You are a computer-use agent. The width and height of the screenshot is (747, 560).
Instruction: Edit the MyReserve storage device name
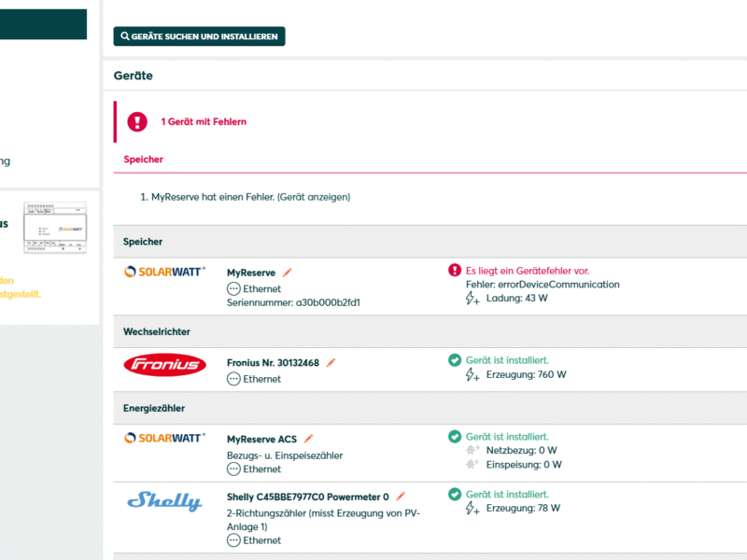click(x=288, y=273)
